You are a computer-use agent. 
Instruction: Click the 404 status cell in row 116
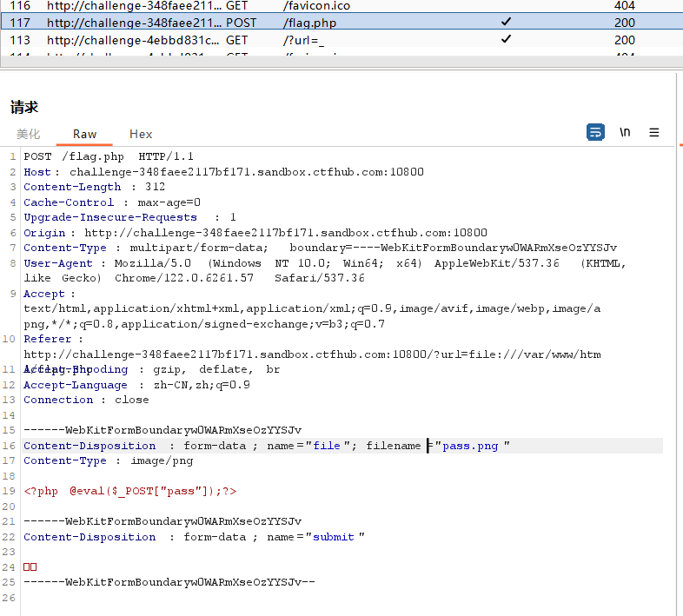pos(624,6)
